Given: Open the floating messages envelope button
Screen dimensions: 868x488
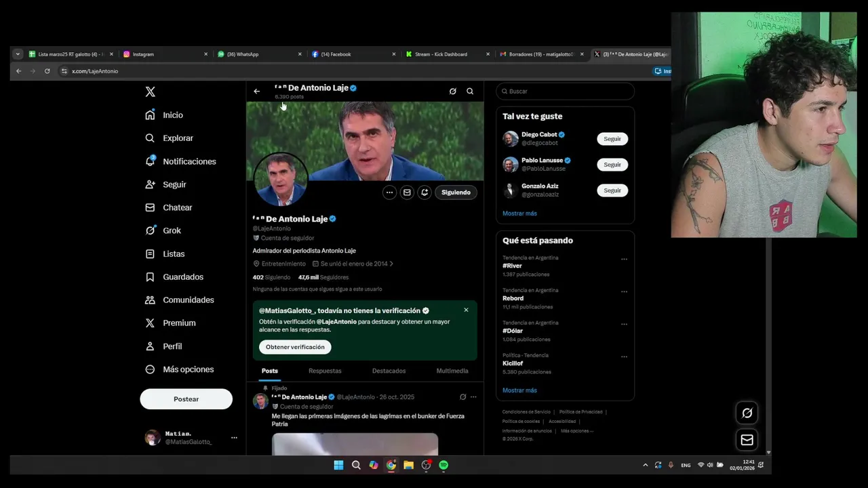Looking at the screenshot, I should pyautogui.click(x=747, y=440).
